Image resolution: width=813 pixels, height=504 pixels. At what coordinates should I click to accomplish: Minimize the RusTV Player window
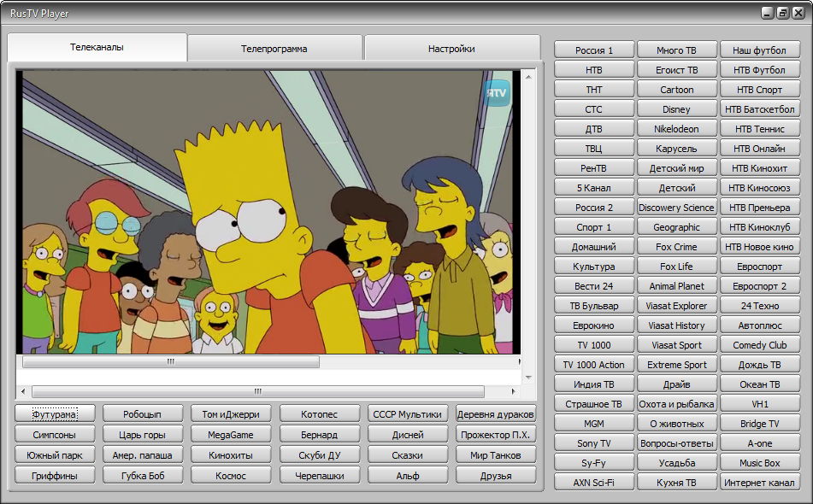point(768,13)
